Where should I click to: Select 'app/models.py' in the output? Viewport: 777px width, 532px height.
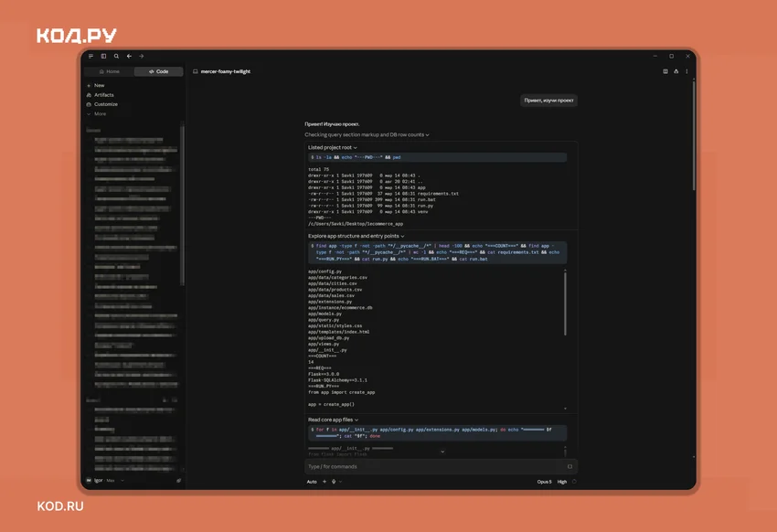pos(325,314)
